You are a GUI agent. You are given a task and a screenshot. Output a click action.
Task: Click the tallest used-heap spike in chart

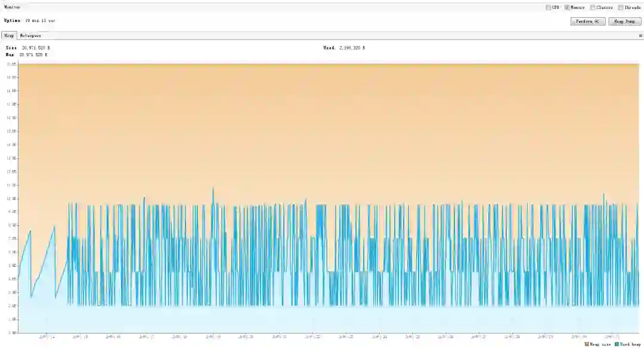tap(213, 189)
